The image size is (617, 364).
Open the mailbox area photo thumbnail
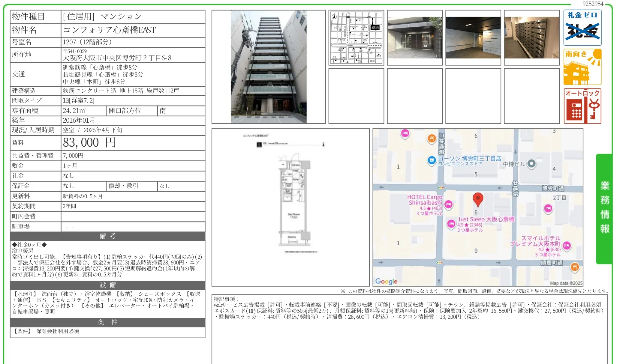coord(531,37)
